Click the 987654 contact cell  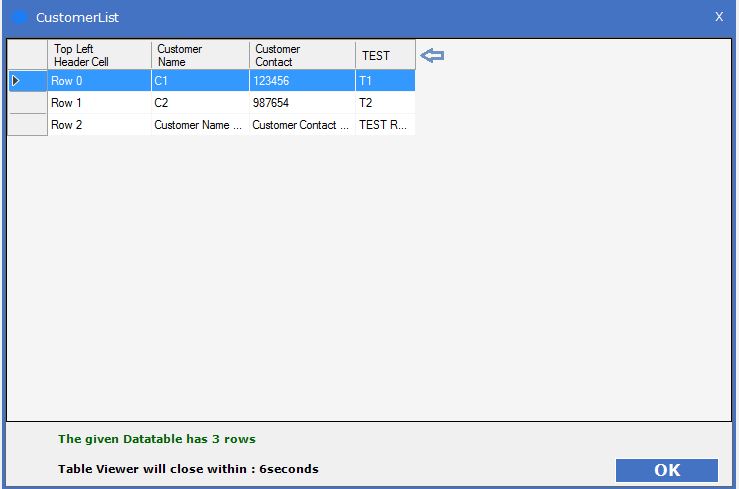[x=302, y=103]
